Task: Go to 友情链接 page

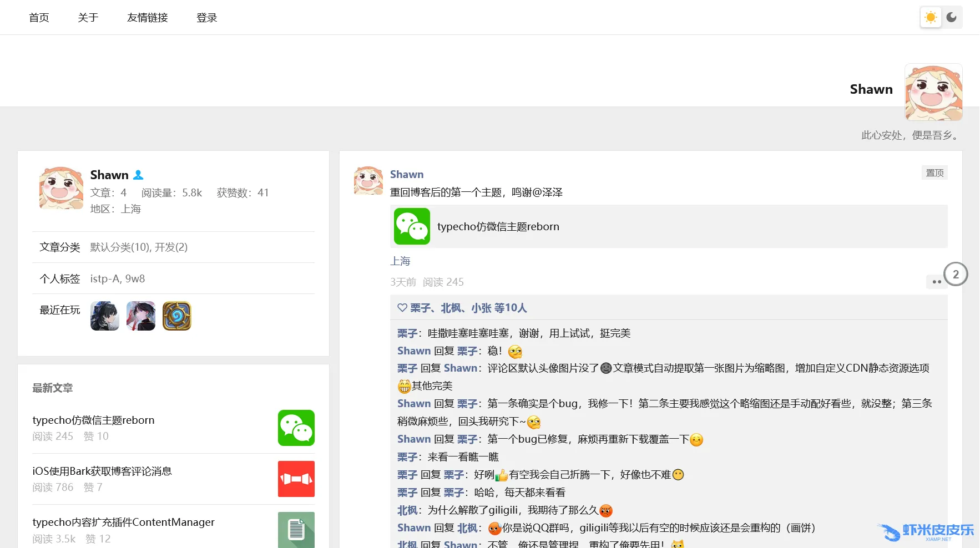Action: [x=147, y=18]
